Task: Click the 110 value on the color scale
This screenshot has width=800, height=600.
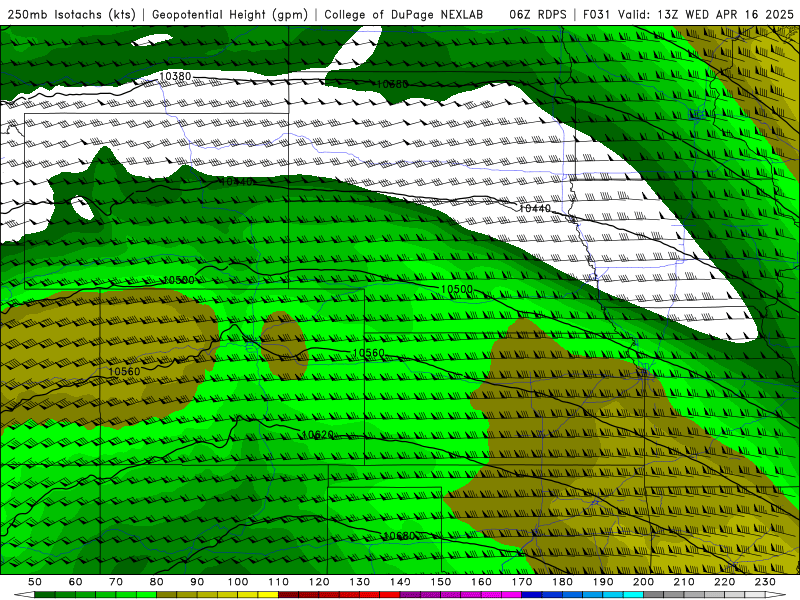Action: pyautogui.click(x=279, y=582)
